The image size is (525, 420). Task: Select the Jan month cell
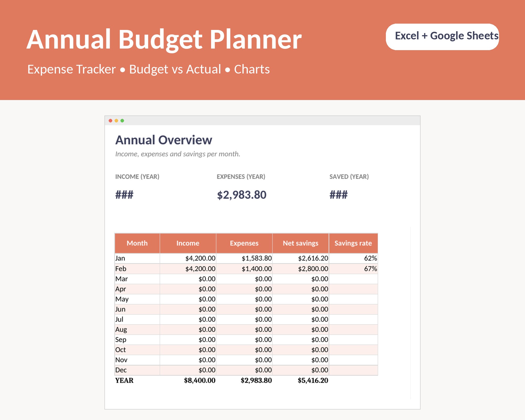pos(137,258)
